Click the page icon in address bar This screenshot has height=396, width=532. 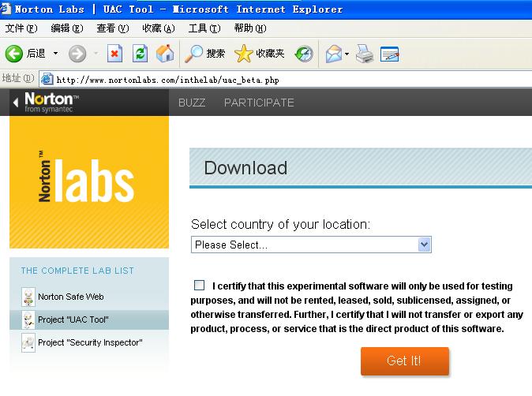pos(47,79)
